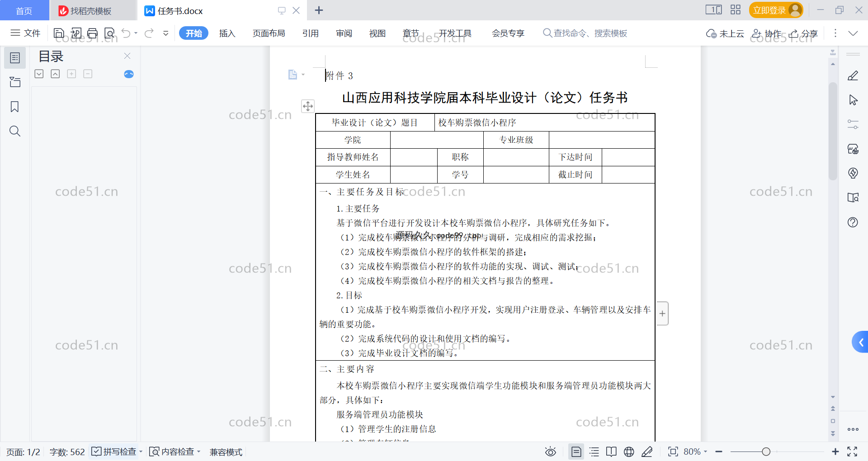Open the 审阅 tab
The image size is (868, 461).
(344, 33)
